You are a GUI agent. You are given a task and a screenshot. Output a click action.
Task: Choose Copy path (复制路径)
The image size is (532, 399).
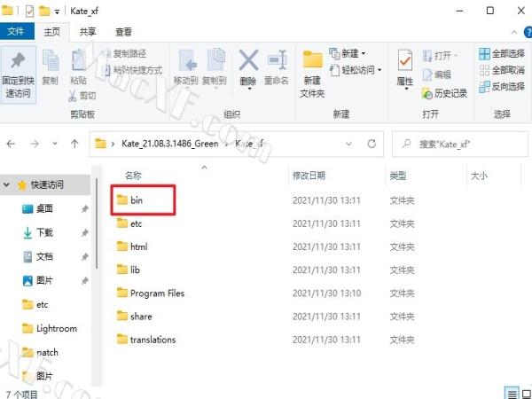click(126, 53)
